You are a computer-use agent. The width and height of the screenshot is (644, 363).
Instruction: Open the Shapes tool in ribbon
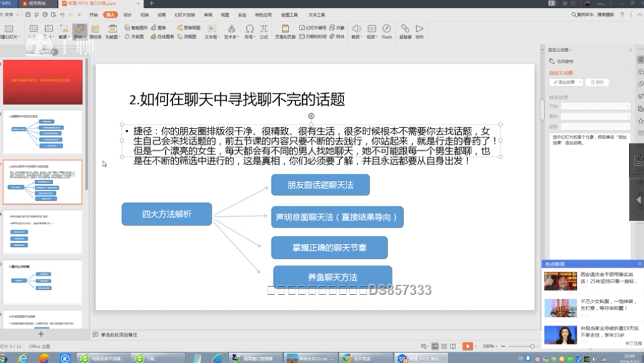click(78, 31)
